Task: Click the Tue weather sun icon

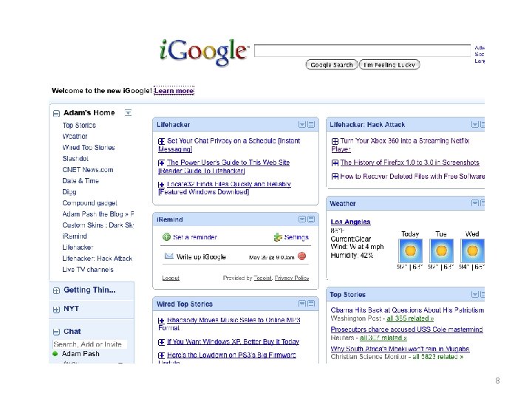Action: 441,250
